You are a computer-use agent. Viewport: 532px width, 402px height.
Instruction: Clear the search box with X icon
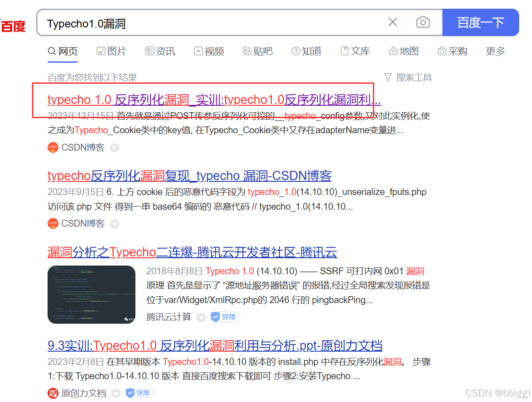click(392, 22)
